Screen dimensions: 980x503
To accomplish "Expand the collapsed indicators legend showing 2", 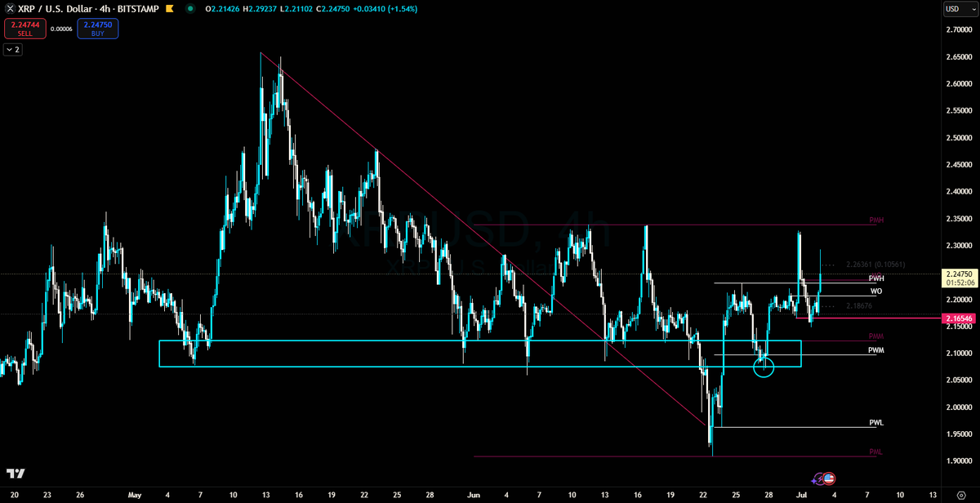I will coord(13,50).
